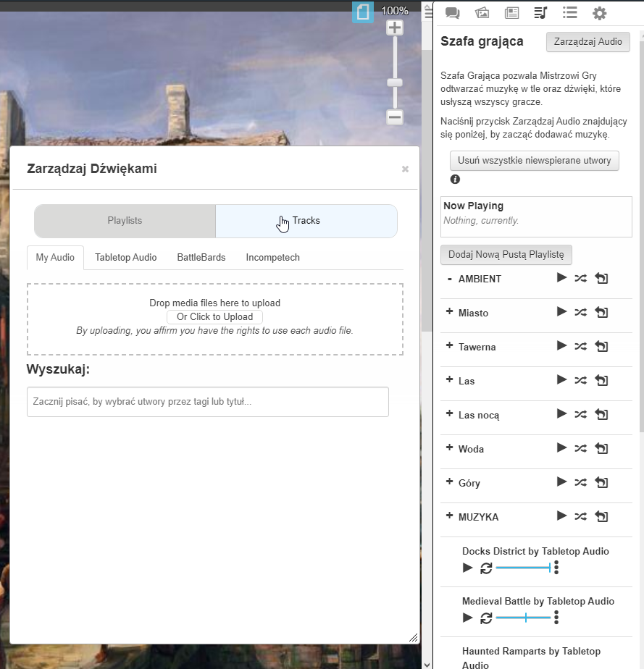Image resolution: width=644 pixels, height=669 pixels.
Task: Shuffle the Miasto playlist
Action: [x=580, y=312]
